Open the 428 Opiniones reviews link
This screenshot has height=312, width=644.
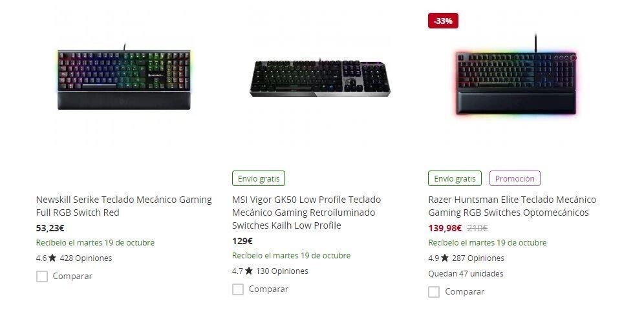85,258
